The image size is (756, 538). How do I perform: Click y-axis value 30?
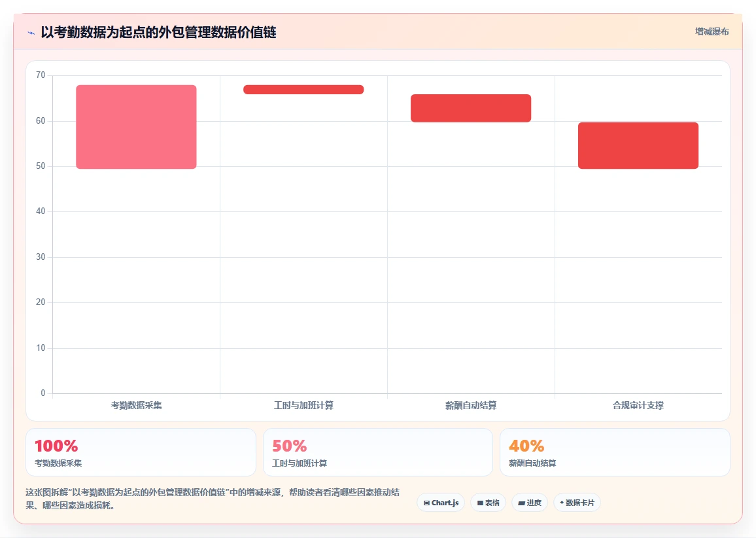pyautogui.click(x=41, y=257)
